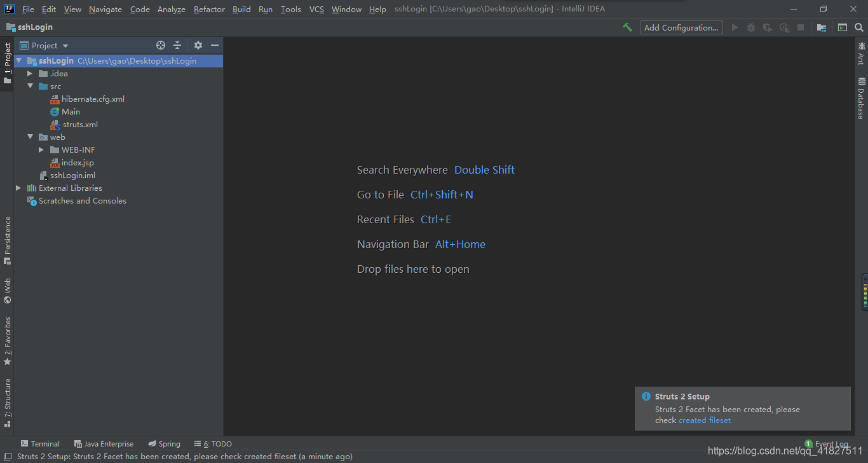This screenshot has height=463, width=868.
Task: Open the Edit menu
Action: 49,9
